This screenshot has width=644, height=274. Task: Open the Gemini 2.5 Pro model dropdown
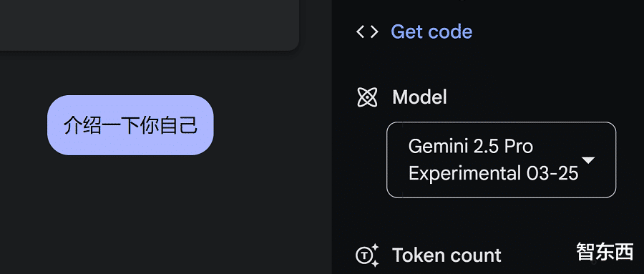pos(501,160)
